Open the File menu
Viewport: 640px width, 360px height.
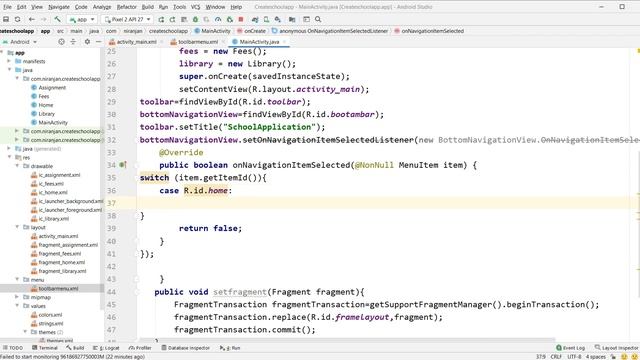[7, 7]
